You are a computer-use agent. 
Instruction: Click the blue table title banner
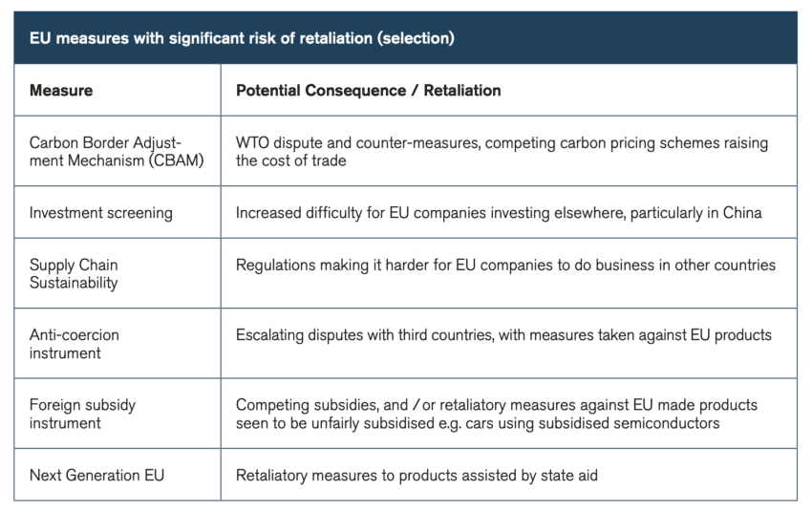coord(405,38)
